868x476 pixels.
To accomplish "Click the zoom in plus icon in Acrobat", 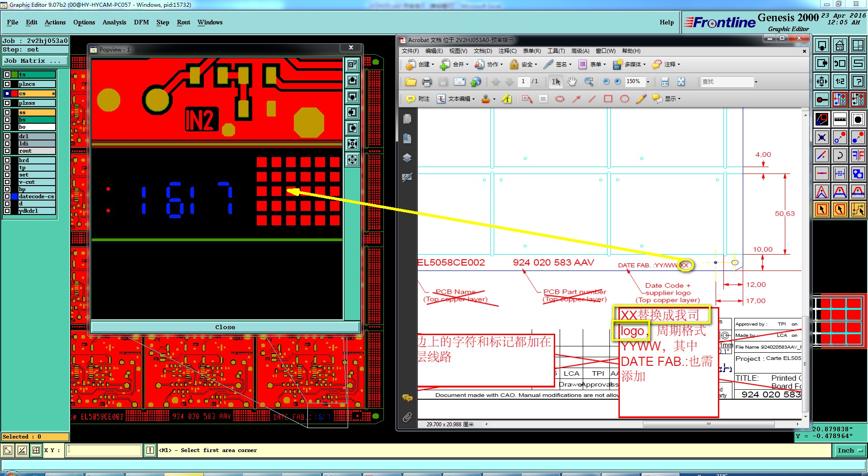I will [x=618, y=82].
